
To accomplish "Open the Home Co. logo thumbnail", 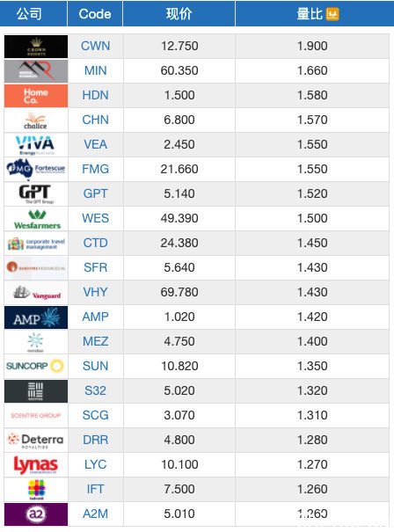I will coord(36,96).
